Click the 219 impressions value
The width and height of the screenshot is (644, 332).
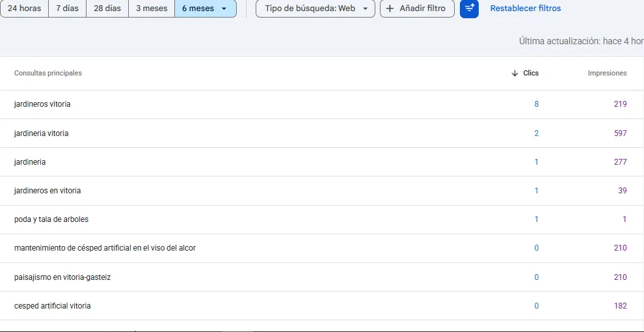(x=620, y=104)
